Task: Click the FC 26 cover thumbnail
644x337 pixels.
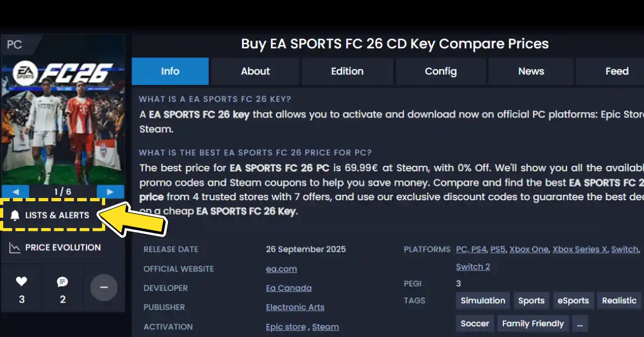Action: pos(63,115)
